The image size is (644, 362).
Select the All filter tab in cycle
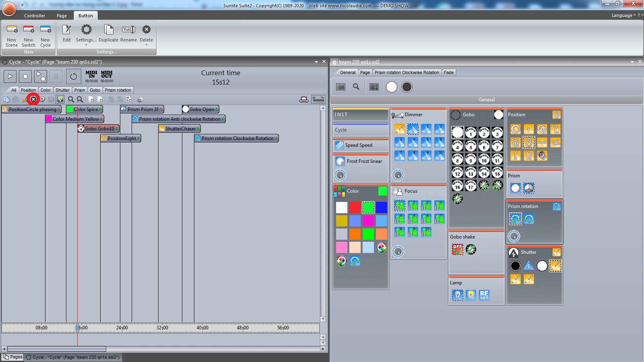[14, 90]
